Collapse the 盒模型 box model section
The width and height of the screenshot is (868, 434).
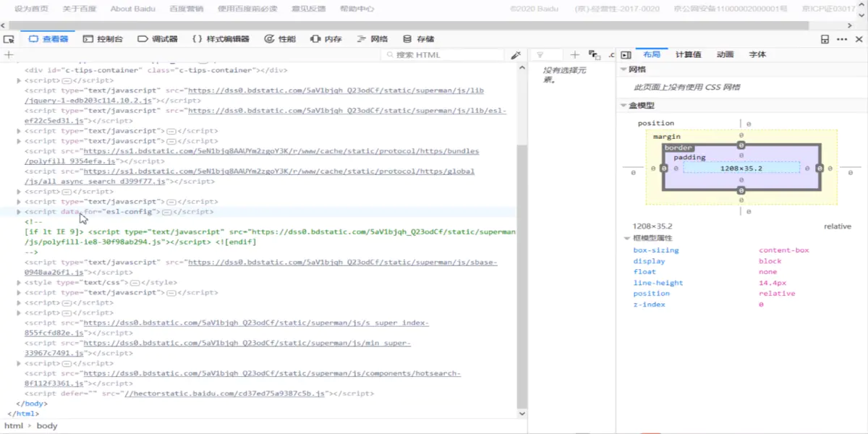624,106
